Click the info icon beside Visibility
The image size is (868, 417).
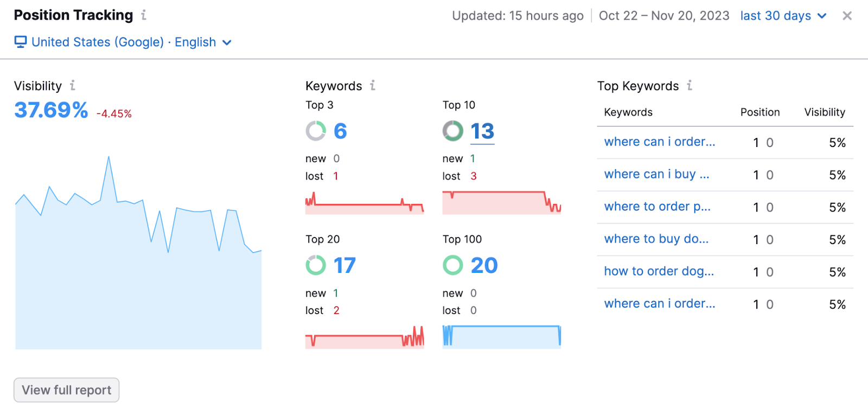[x=72, y=86]
